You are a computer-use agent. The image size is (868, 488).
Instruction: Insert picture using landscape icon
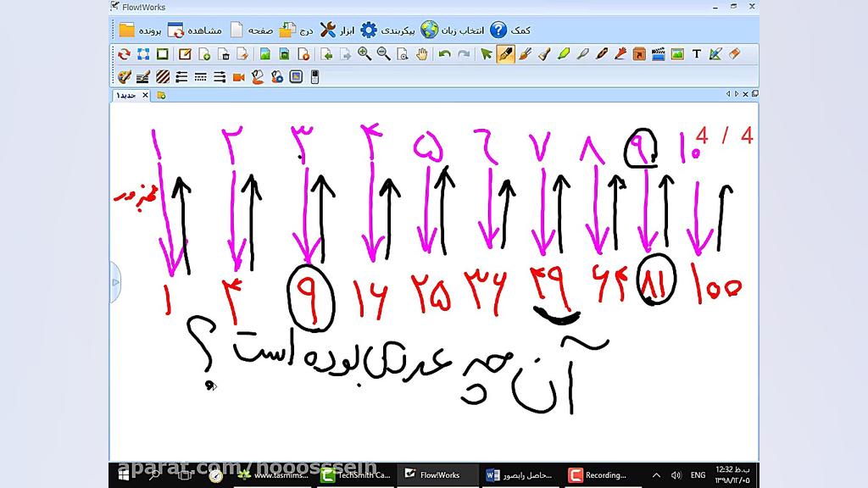point(677,54)
